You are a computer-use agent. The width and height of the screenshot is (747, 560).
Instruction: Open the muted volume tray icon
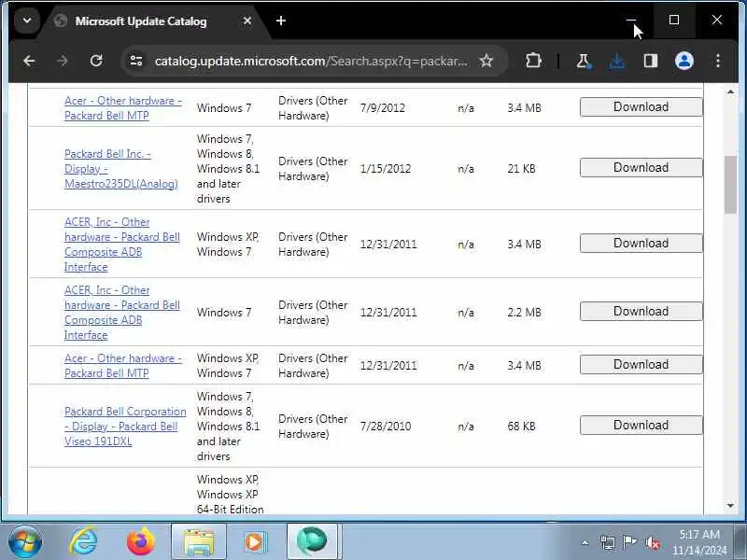tap(652, 542)
